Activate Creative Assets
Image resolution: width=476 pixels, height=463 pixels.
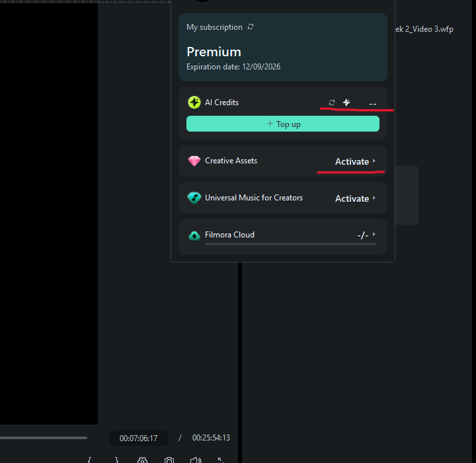(352, 161)
